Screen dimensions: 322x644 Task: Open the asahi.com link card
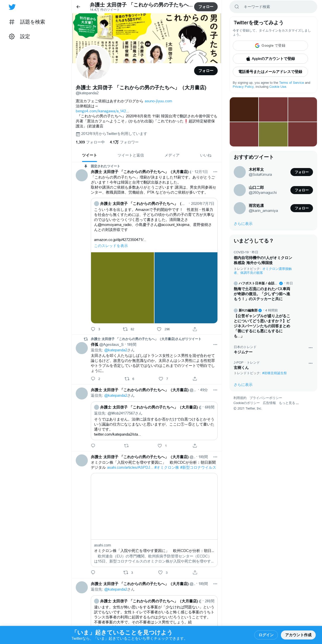click(x=154, y=520)
